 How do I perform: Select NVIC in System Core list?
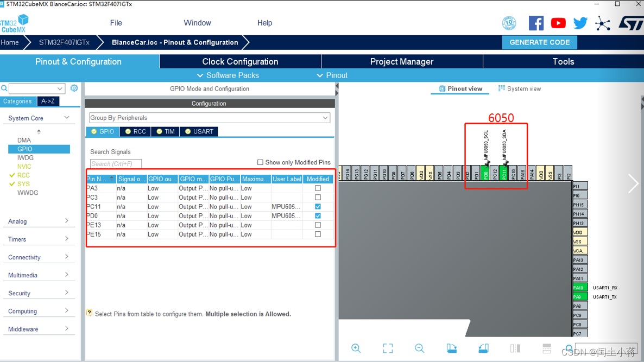24,166
